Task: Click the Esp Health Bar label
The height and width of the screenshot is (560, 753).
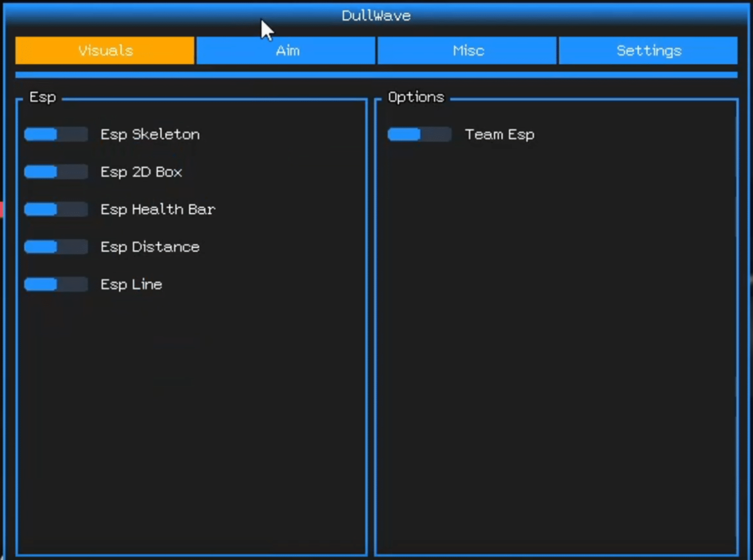Action: click(158, 210)
